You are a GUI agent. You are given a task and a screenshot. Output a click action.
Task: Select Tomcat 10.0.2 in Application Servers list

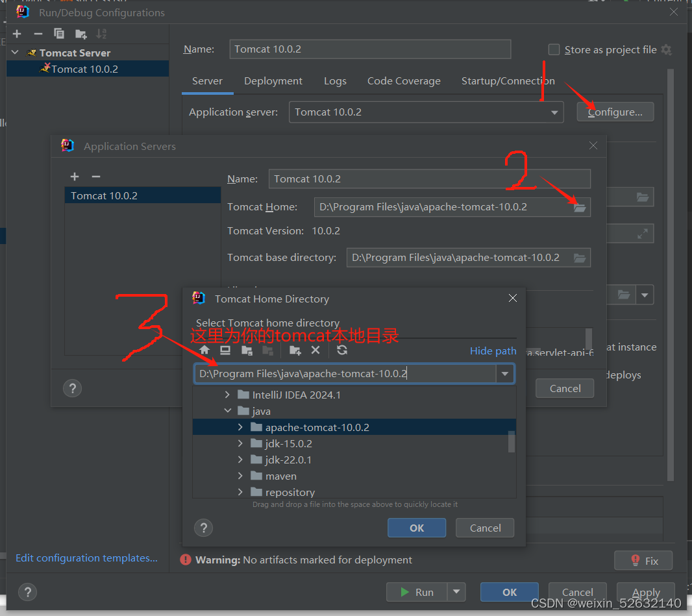pyautogui.click(x=143, y=195)
